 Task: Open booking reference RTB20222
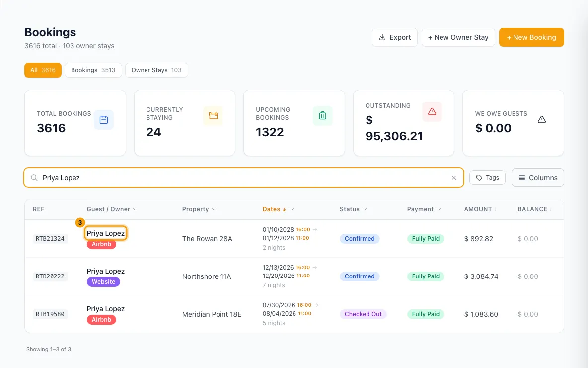[50, 276]
